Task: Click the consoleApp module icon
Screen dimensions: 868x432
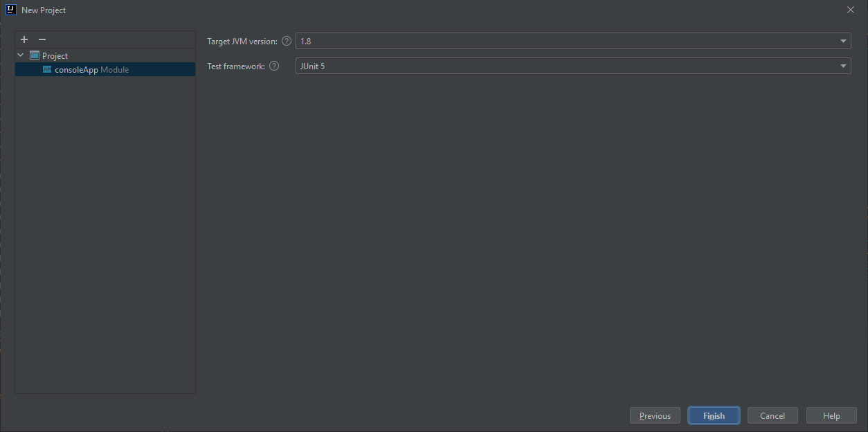Action: pyautogui.click(x=47, y=69)
